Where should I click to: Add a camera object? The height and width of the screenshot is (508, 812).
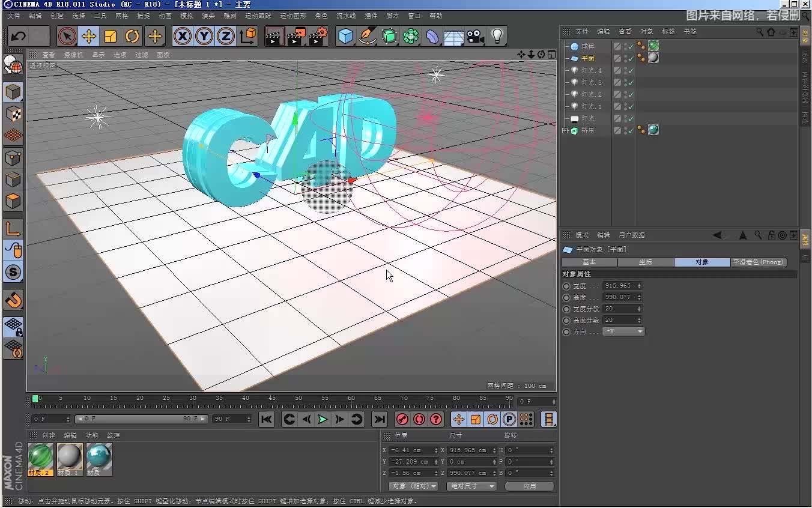(476, 37)
